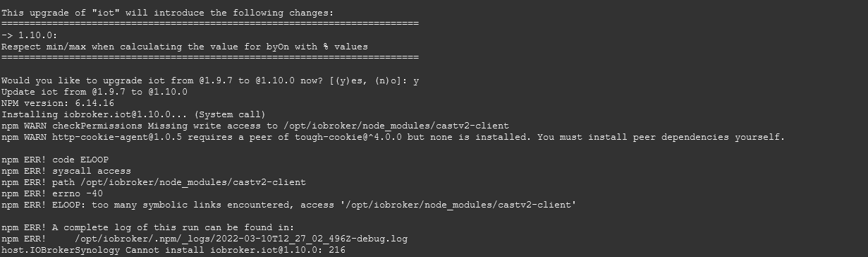Click the bottom row of equals-sign separator
The width and height of the screenshot is (868, 257).
pos(210,58)
